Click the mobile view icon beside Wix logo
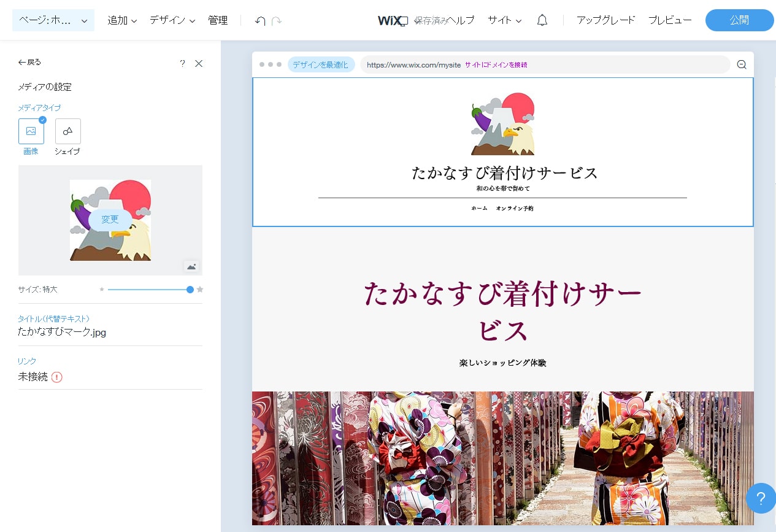Image resolution: width=776 pixels, height=532 pixels. click(x=404, y=21)
